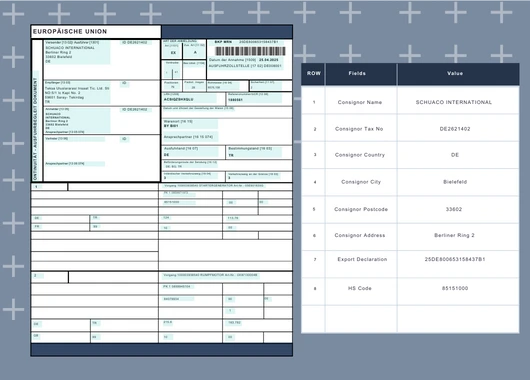This screenshot has width=530, height=380.
Task: Select the Consignor Country field label
Action: (x=360, y=155)
